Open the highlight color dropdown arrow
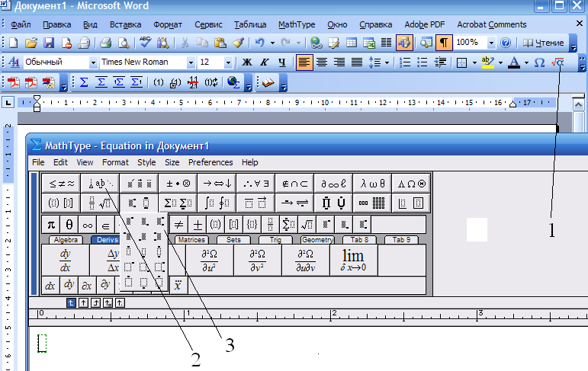 (500, 62)
